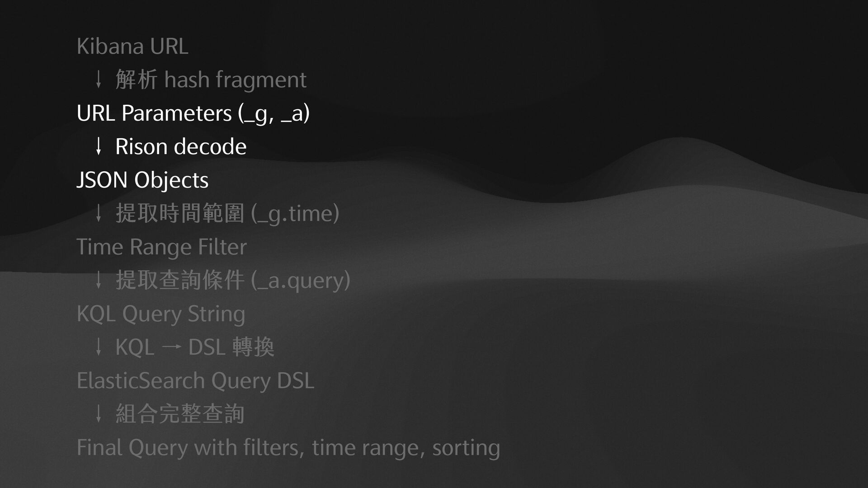Select the '組合完整查詢' step text
This screenshot has width=868, height=488.
tap(180, 414)
